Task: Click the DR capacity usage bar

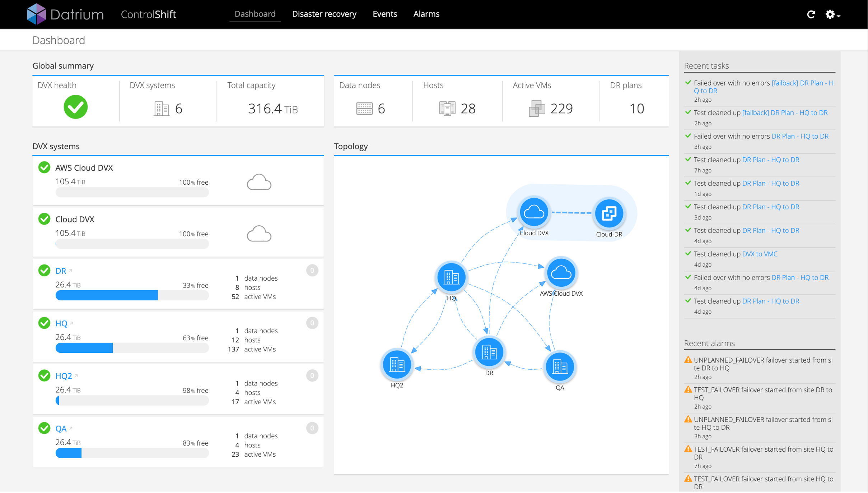Action: coord(132,295)
